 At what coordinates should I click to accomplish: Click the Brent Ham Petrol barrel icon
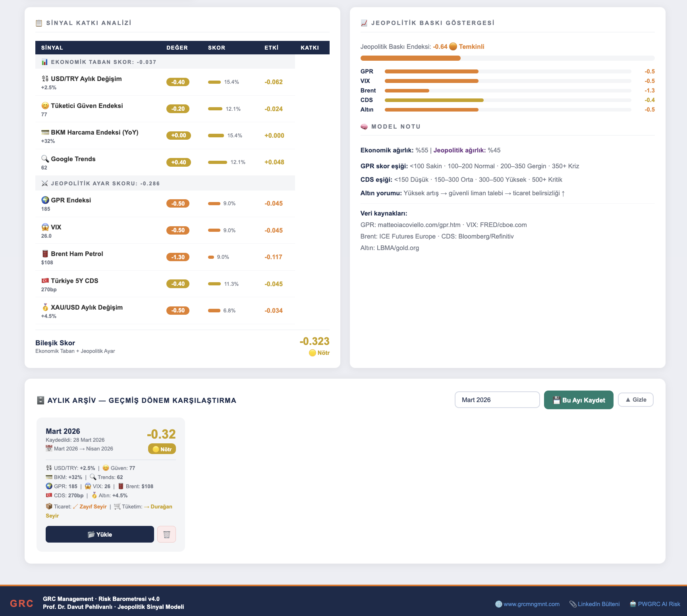(x=45, y=254)
